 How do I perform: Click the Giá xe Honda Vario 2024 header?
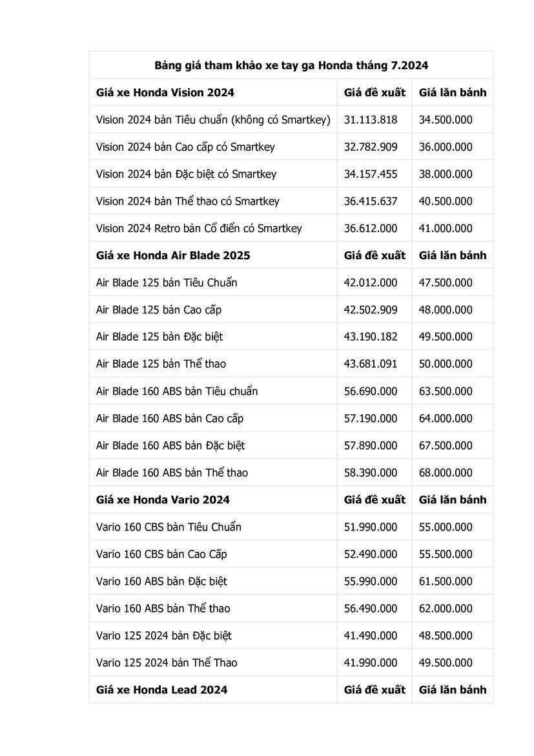(x=163, y=500)
